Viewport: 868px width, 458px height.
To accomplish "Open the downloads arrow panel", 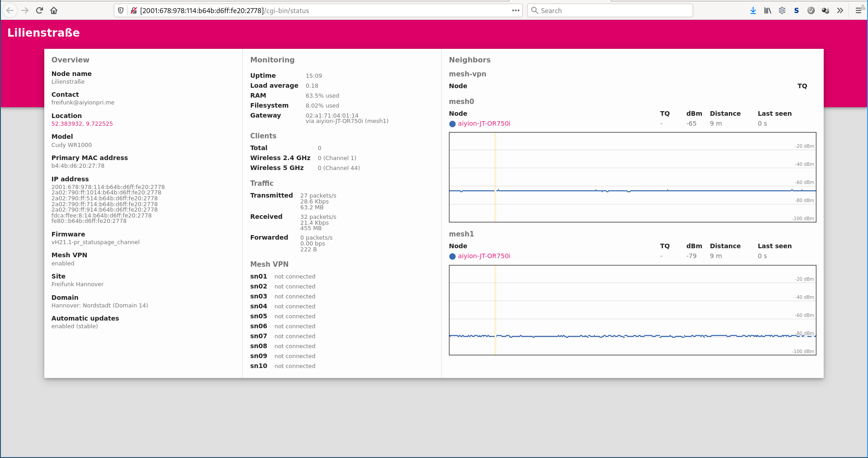I will (753, 10).
